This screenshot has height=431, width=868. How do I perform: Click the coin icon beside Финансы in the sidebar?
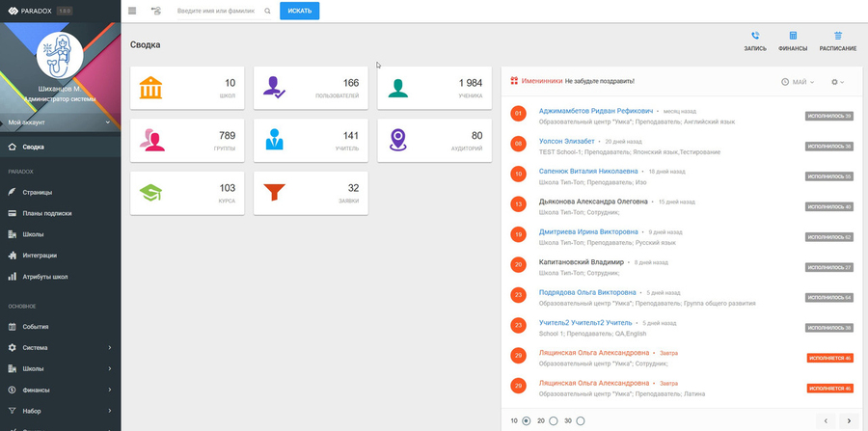[x=13, y=390]
